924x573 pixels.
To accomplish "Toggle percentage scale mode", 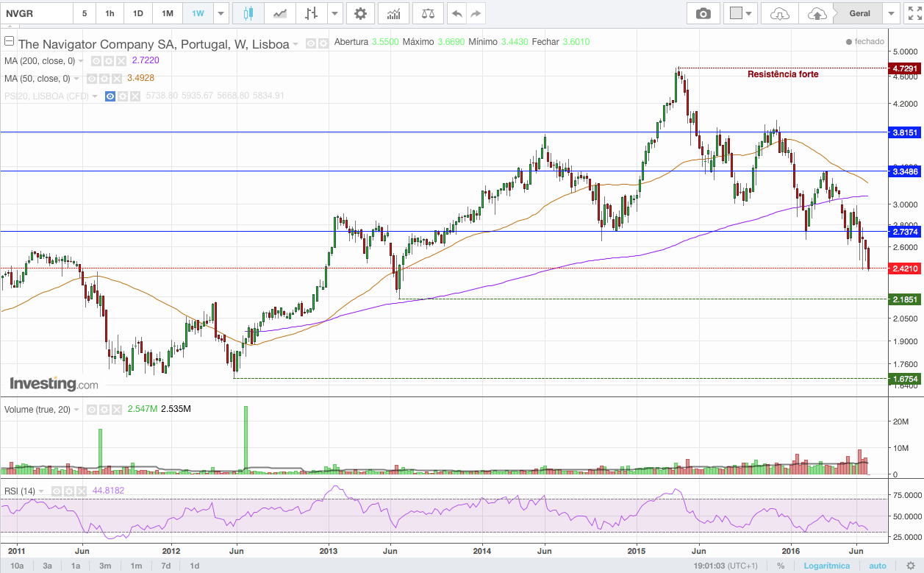I will [x=780, y=566].
